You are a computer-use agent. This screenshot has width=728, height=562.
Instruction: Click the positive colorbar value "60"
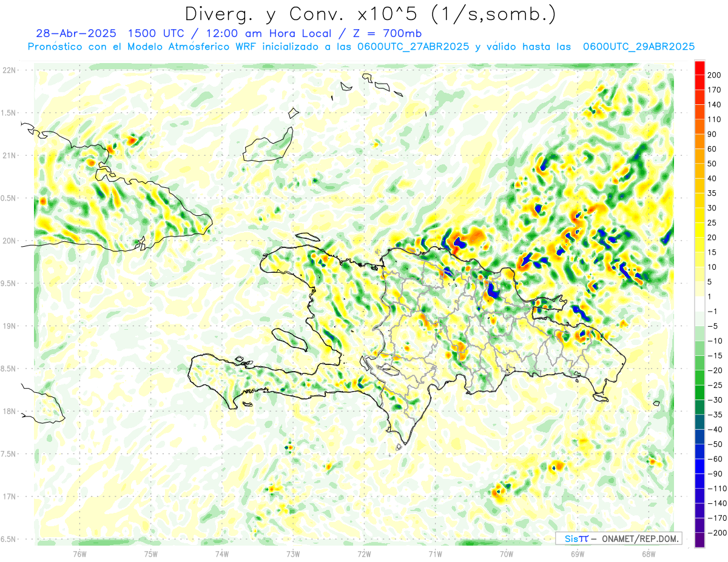[x=712, y=149]
